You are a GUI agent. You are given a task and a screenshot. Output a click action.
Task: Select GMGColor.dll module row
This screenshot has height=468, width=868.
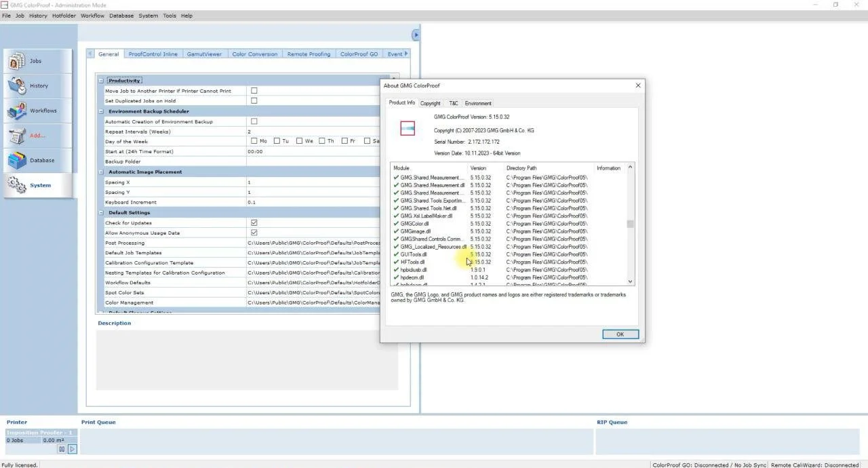[509, 223]
